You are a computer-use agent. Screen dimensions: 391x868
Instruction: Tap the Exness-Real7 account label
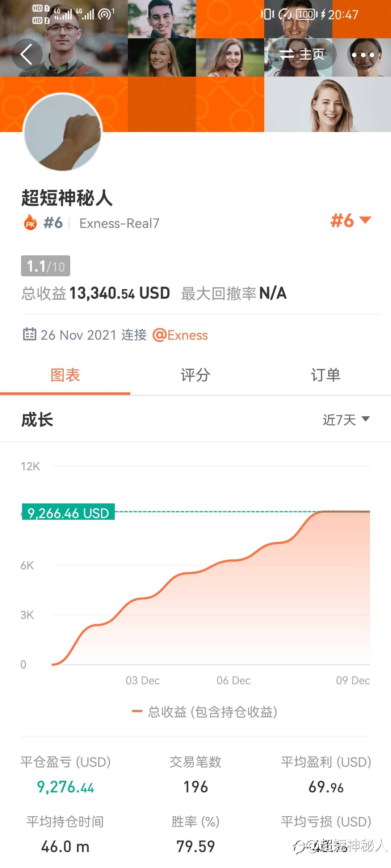(x=119, y=224)
